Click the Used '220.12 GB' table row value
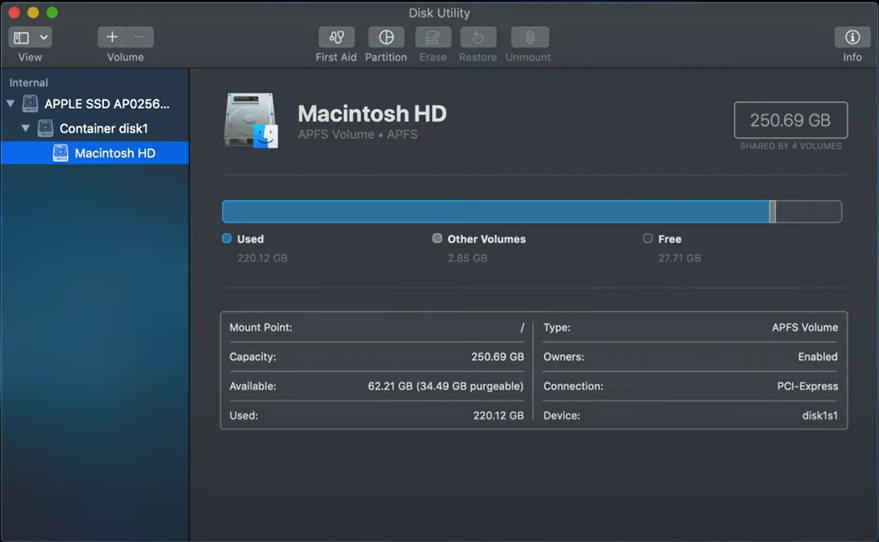 point(498,416)
